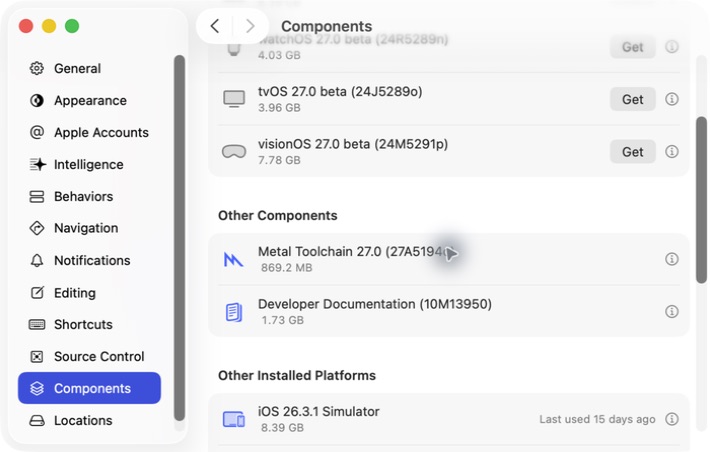
Task: Click the Notifications bell icon
Action: (37, 260)
